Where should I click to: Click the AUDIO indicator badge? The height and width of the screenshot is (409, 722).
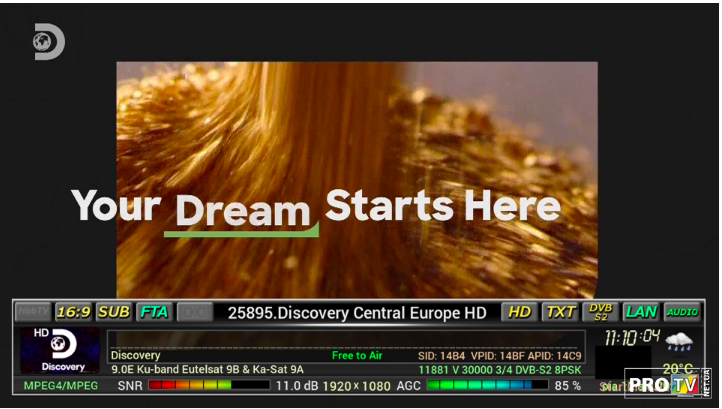tap(682, 312)
